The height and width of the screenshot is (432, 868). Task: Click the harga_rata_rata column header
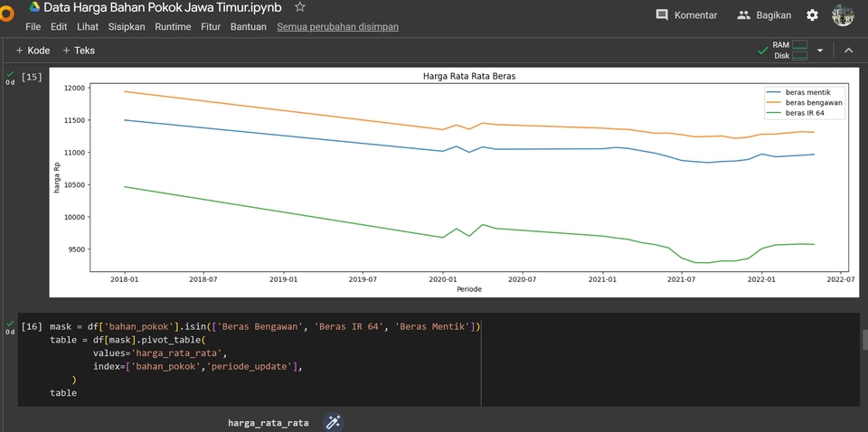(x=268, y=423)
